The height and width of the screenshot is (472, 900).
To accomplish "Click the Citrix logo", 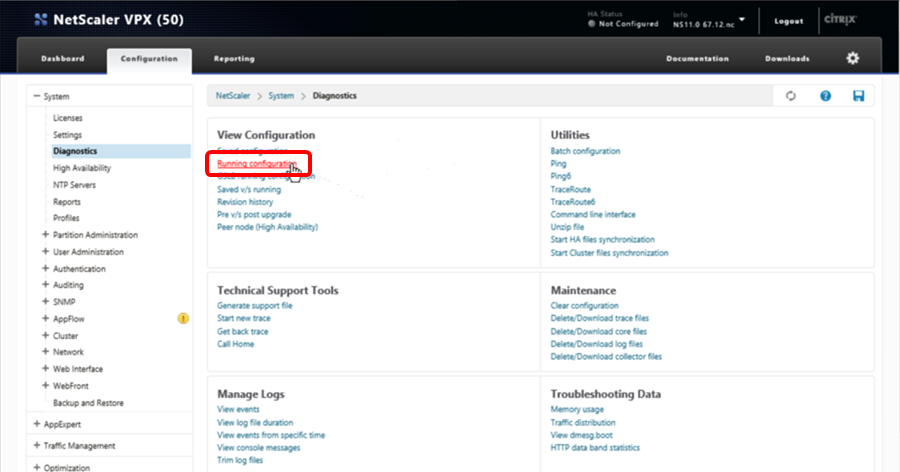I will pos(840,20).
